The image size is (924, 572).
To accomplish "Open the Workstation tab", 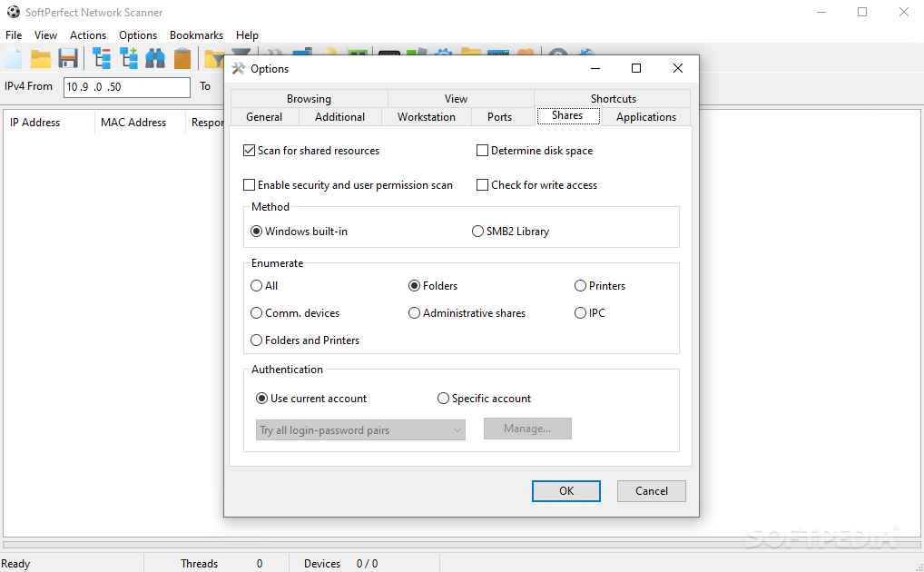I will 426,117.
